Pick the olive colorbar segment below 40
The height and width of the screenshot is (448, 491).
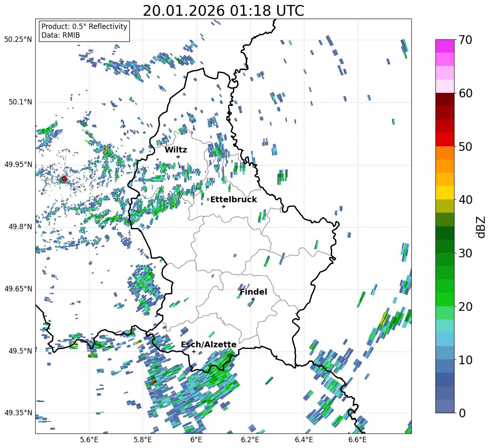pos(445,206)
